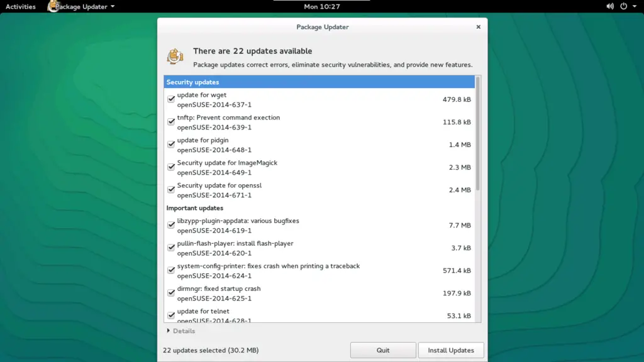
Task: Select the Important updates section header
Action: click(195, 208)
